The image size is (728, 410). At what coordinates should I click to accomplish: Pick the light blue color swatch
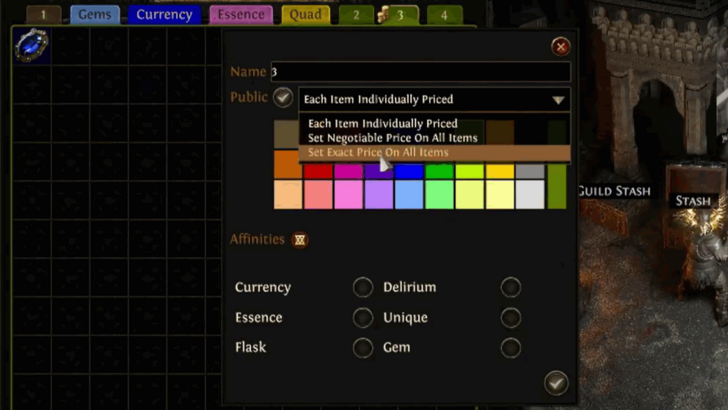409,195
